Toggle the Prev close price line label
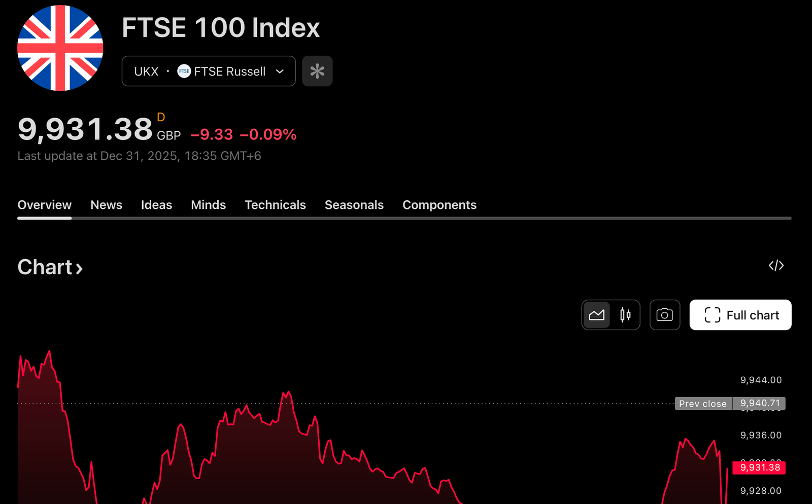Viewport: 812px width, 504px height. point(703,404)
